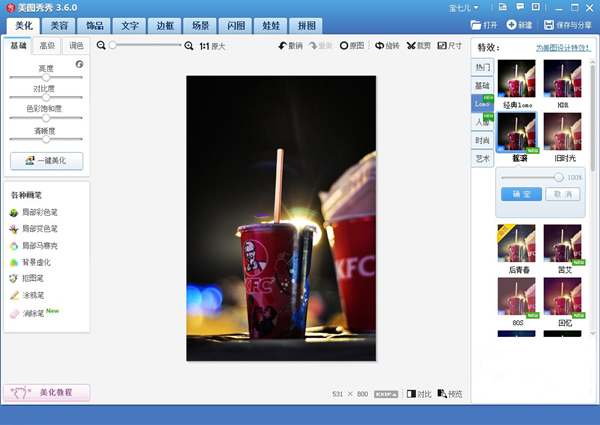Click the 一键美化 one-click beautify button
This screenshot has height=425, width=600.
pos(46,161)
